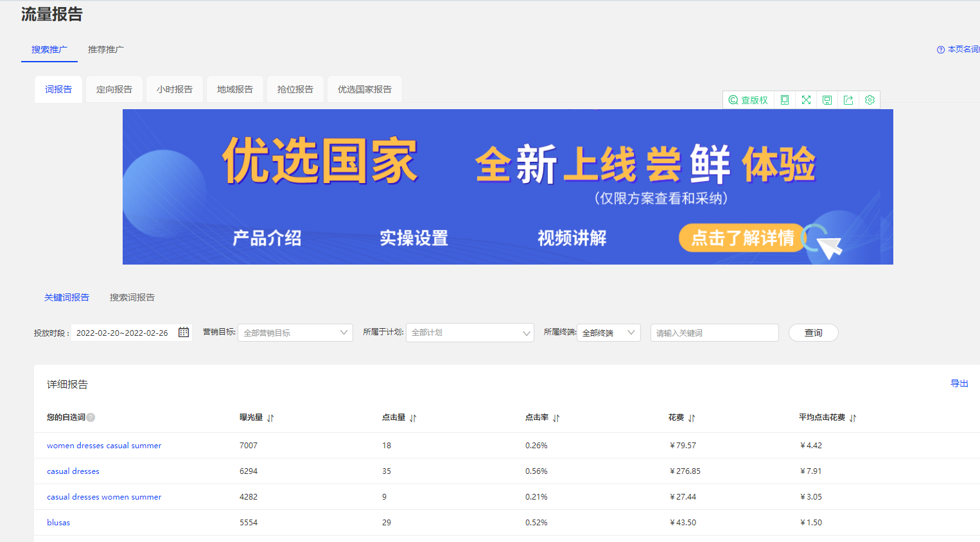The width and height of the screenshot is (980, 542).
Task: Click the 查版权 copyright check icon
Action: pyautogui.click(x=748, y=100)
